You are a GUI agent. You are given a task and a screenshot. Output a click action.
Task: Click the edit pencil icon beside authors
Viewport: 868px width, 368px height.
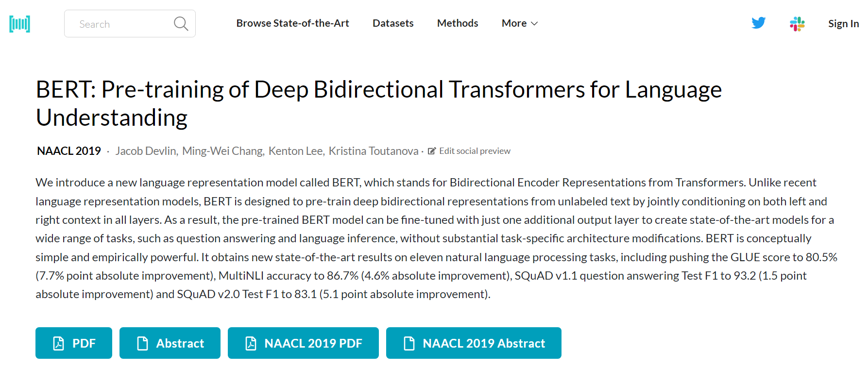[431, 151]
